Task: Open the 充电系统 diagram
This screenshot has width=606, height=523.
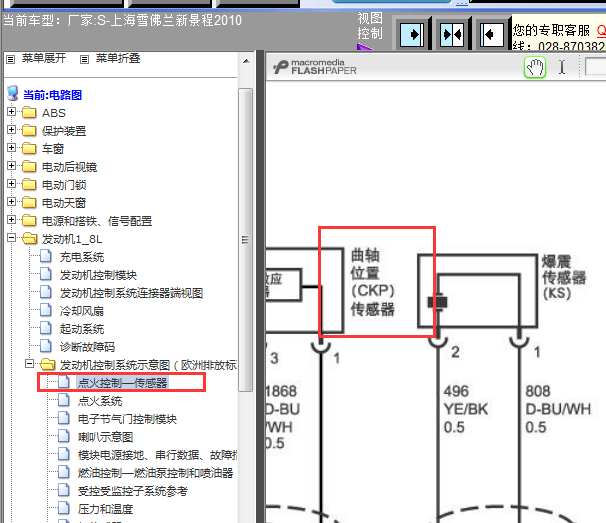Action: click(82, 257)
